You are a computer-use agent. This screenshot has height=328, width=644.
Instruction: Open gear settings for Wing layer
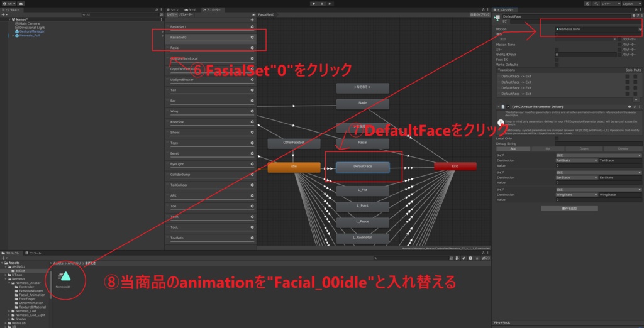pyautogui.click(x=252, y=111)
